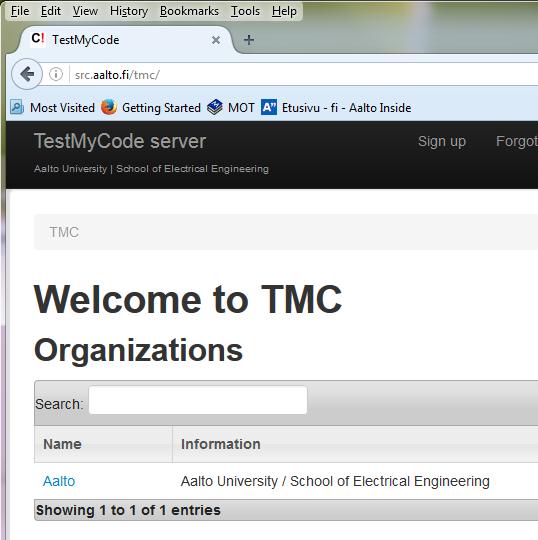Open the MOT bookmark
538x540 pixels.
point(231,107)
